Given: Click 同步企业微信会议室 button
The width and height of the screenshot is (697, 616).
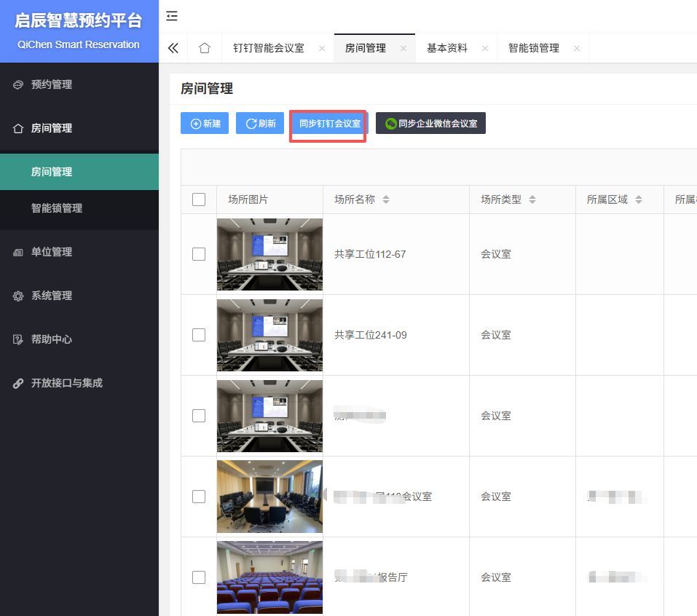Looking at the screenshot, I should pos(430,124).
